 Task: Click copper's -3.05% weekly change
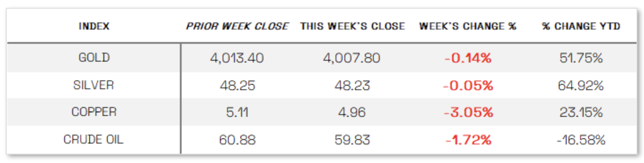point(468,112)
